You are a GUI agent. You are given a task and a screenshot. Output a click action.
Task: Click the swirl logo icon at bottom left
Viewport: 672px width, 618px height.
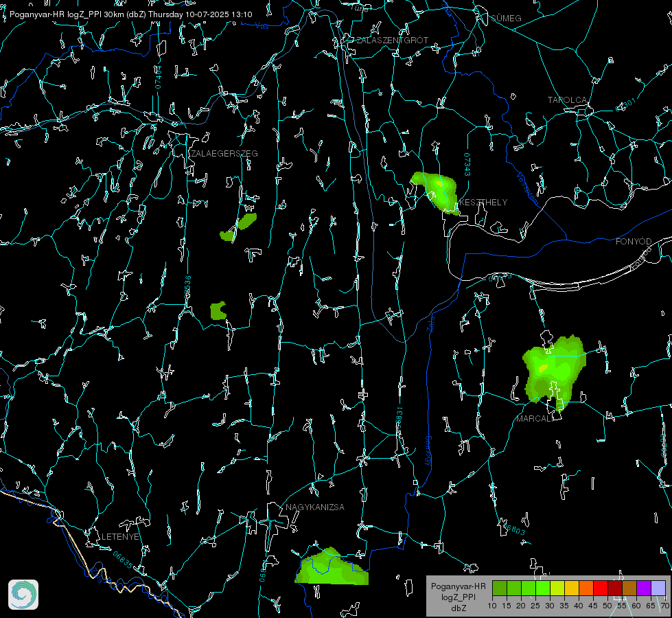pyautogui.click(x=23, y=595)
